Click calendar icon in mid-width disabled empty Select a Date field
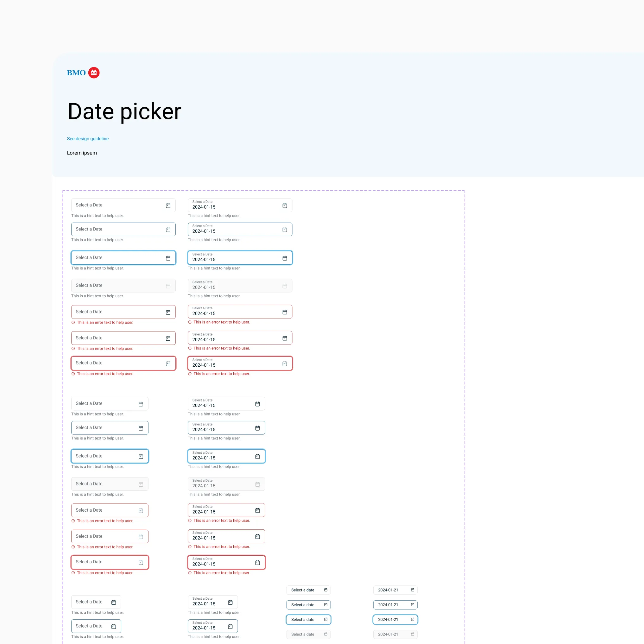644x644 pixels. point(141,484)
